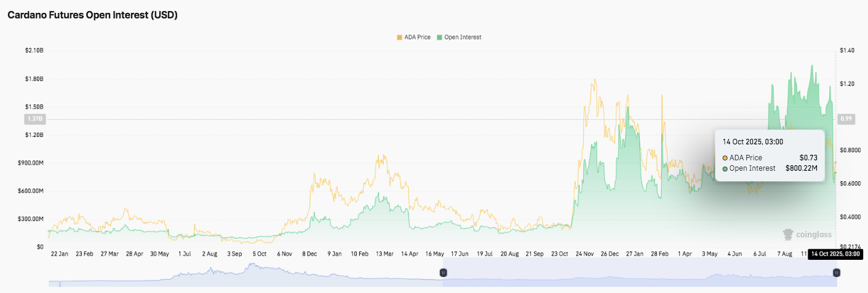Toggle the ADA Price series label
Screen dimensions: 868x293
[417, 37]
